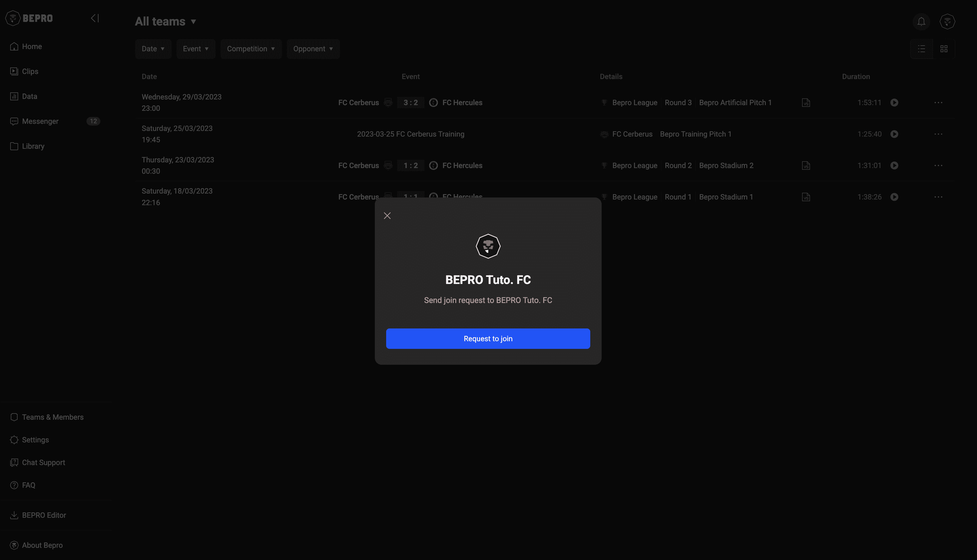
Task: Switch to list view layout
Action: coord(921,49)
